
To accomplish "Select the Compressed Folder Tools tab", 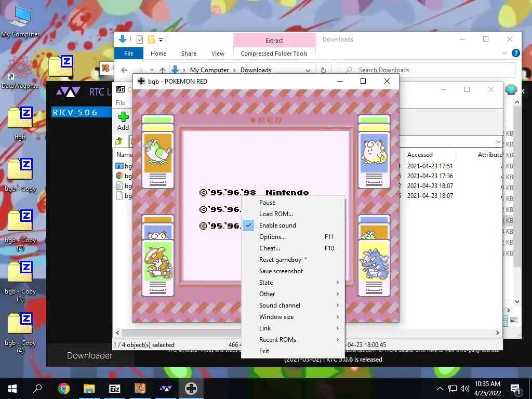I will point(274,54).
